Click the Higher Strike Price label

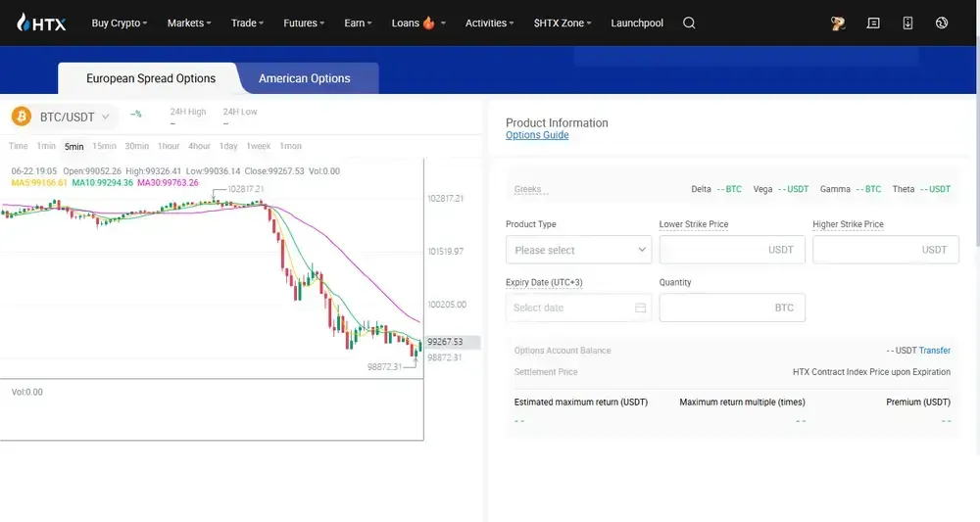pos(848,224)
